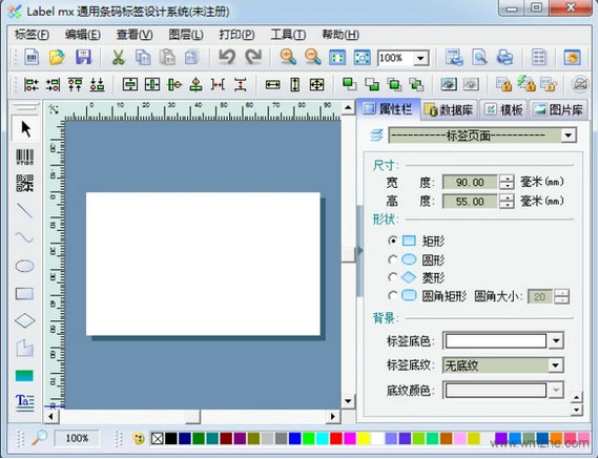
Task: Print label with printer icon
Action: (505, 57)
